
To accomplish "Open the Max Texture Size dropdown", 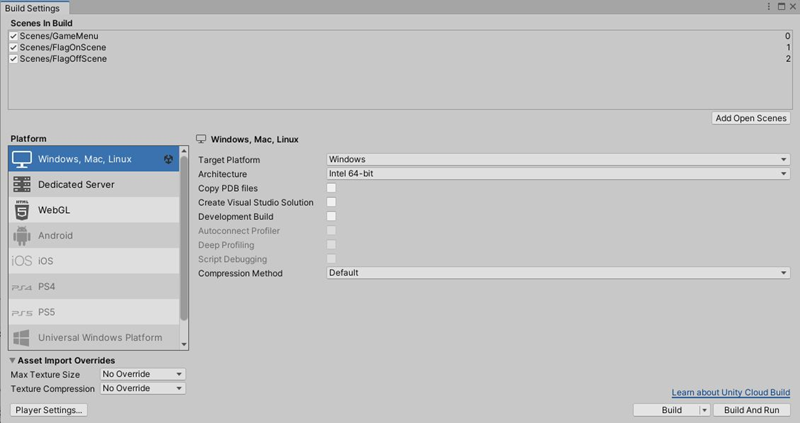I will point(143,374).
